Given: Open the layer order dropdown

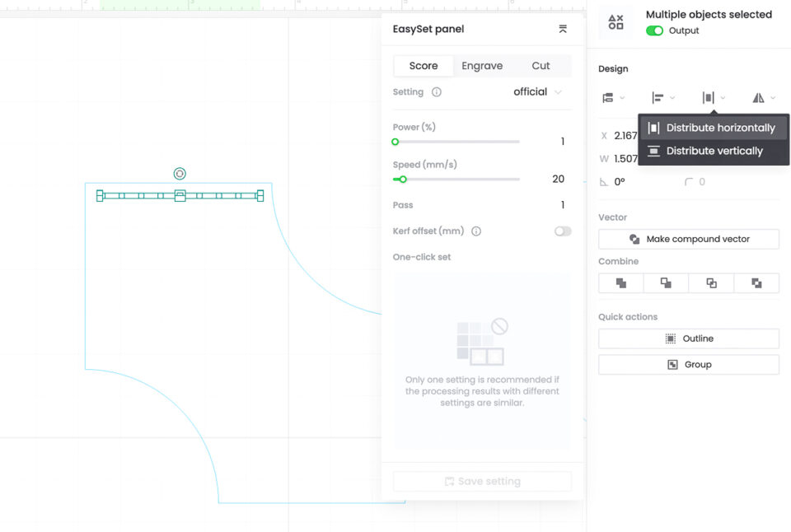Looking at the screenshot, I should pyautogui.click(x=613, y=98).
